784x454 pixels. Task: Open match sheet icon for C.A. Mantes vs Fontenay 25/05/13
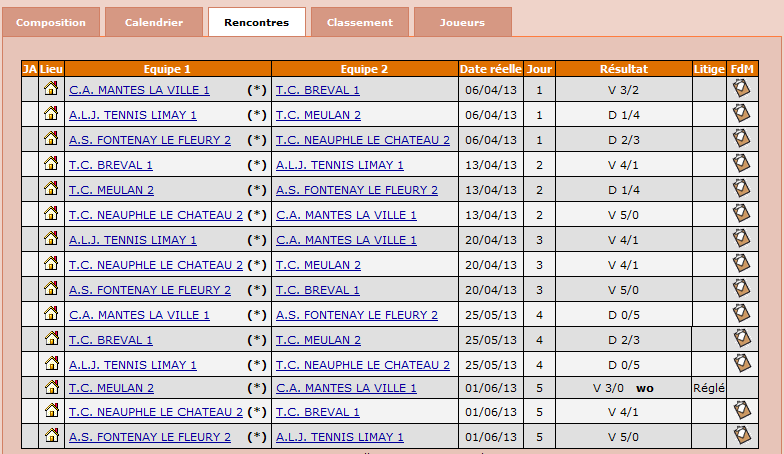coord(742,314)
